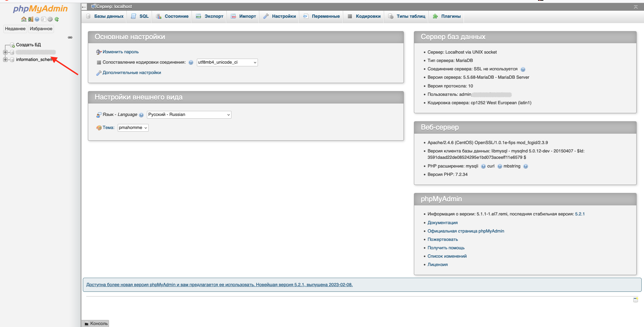The width and height of the screenshot is (644, 327).
Task: Click the Home icon under the phpMyAdmin logo
Action: [x=24, y=19]
